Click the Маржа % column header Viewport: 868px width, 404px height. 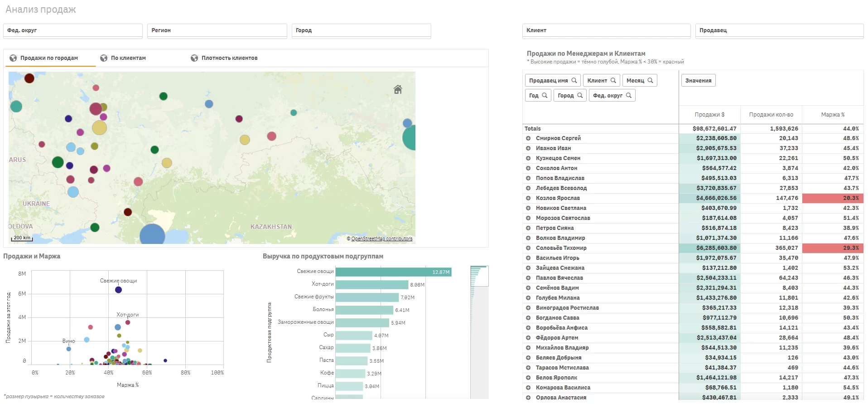coord(833,115)
